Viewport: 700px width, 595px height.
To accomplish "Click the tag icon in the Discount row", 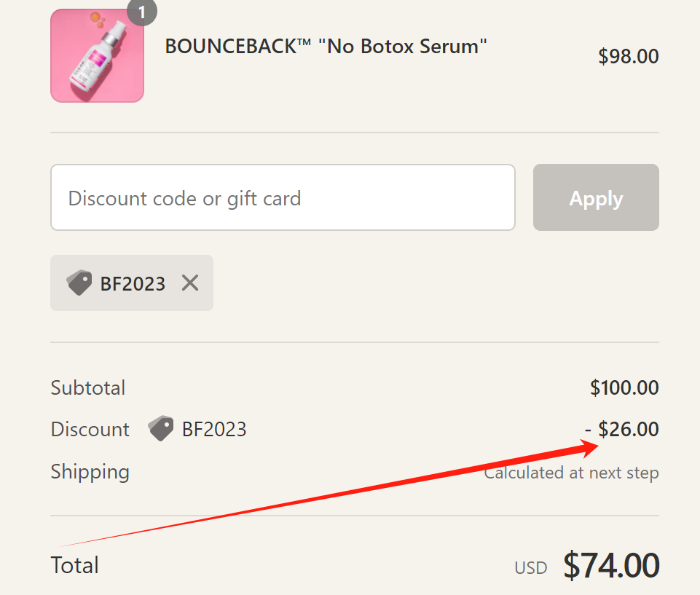I will [161, 429].
